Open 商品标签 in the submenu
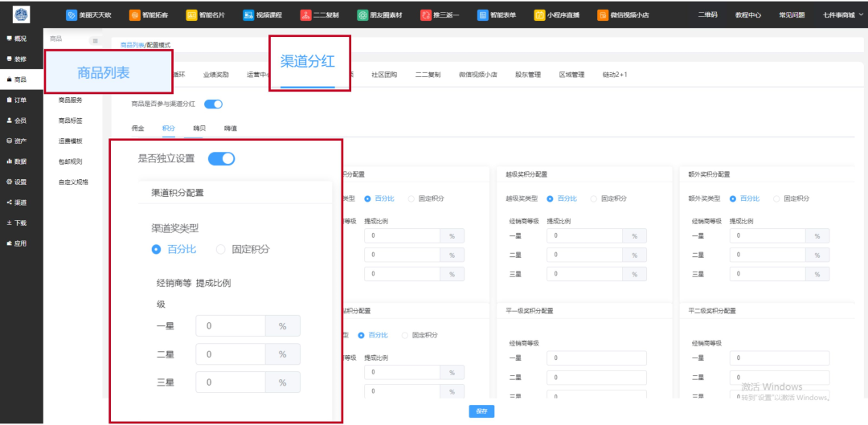Viewport: 868px width, 425px height. click(70, 121)
